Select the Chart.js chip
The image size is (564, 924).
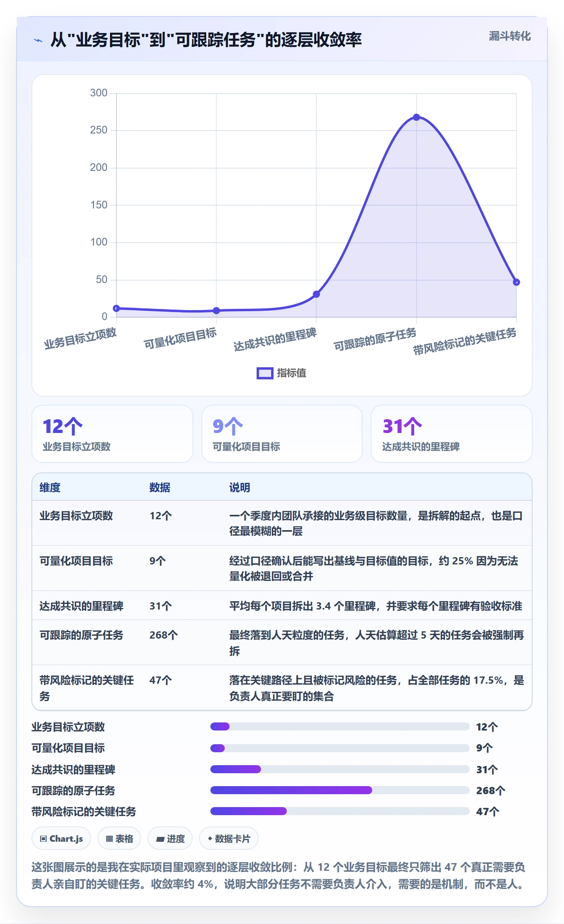(x=61, y=839)
